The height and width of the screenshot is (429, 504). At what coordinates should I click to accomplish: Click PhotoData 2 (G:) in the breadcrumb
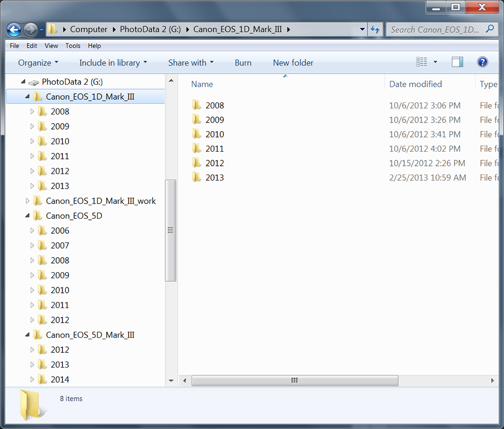(150, 30)
